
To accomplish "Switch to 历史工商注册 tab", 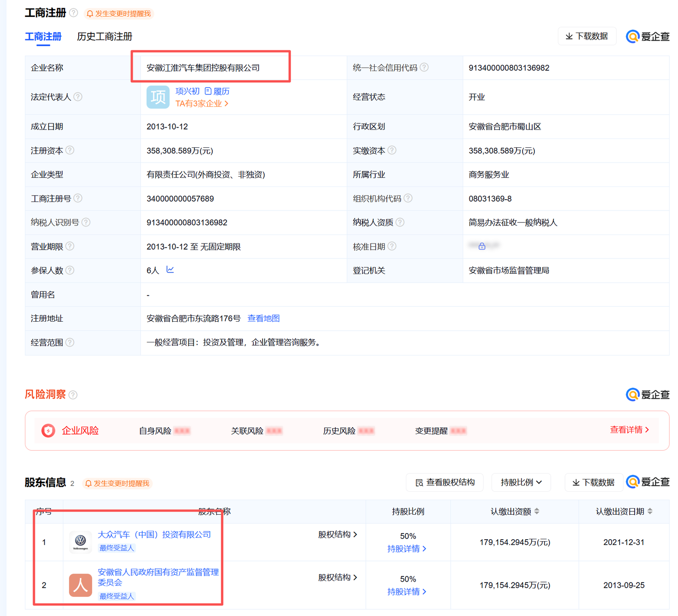I will coord(105,36).
